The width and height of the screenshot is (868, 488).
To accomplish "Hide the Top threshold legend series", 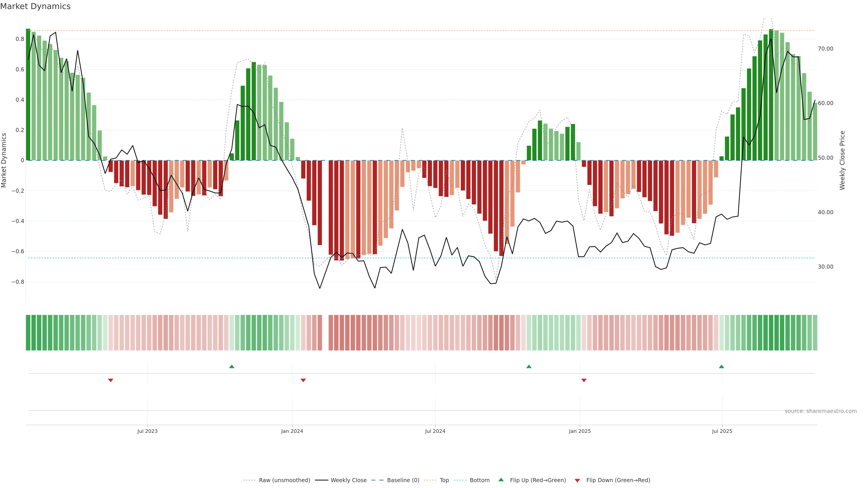I will pos(444,480).
